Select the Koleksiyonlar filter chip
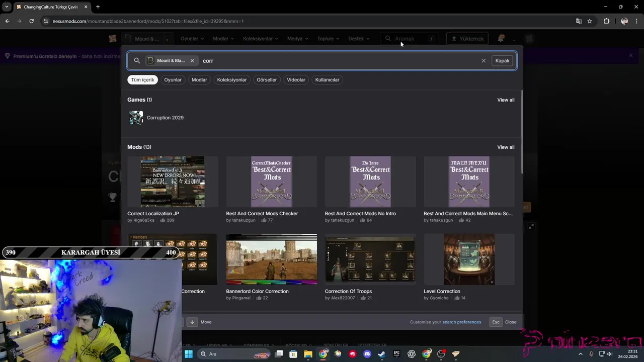The height and width of the screenshot is (362, 644). click(232, 80)
